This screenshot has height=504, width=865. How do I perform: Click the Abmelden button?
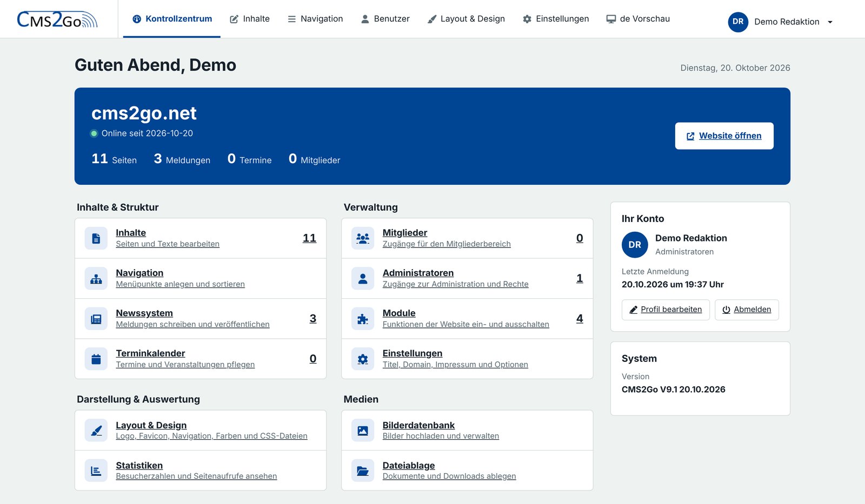747,310
